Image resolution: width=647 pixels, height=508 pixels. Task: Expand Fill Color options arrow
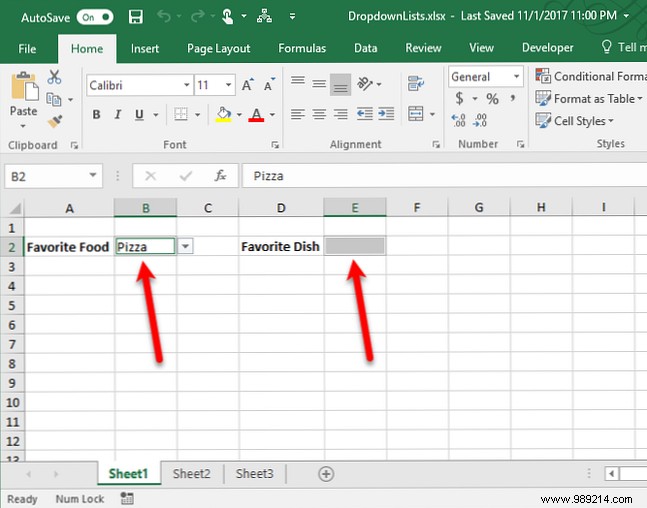point(239,114)
